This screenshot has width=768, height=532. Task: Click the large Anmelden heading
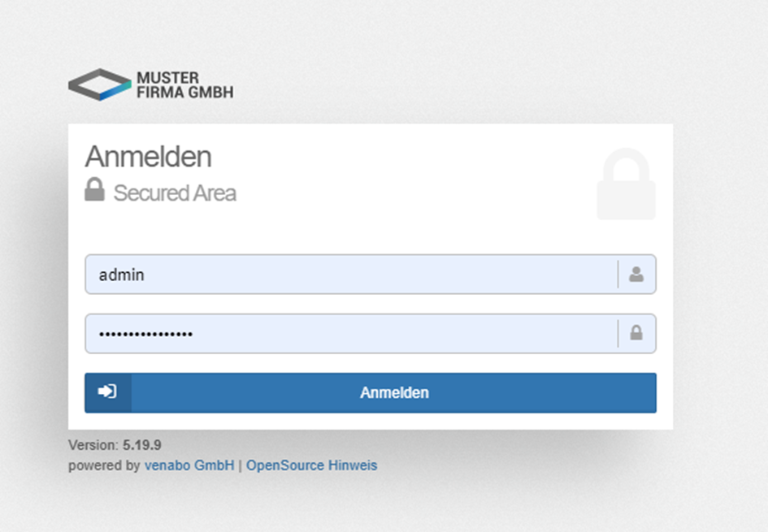pyautogui.click(x=148, y=156)
